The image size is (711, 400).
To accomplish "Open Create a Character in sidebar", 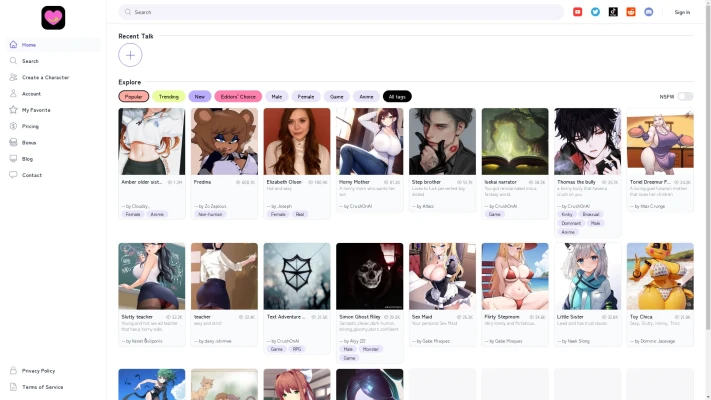I will coord(54,78).
